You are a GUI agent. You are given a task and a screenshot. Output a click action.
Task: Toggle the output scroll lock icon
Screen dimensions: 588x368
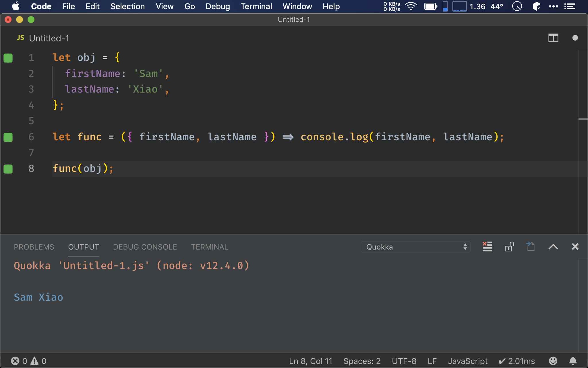(509, 247)
